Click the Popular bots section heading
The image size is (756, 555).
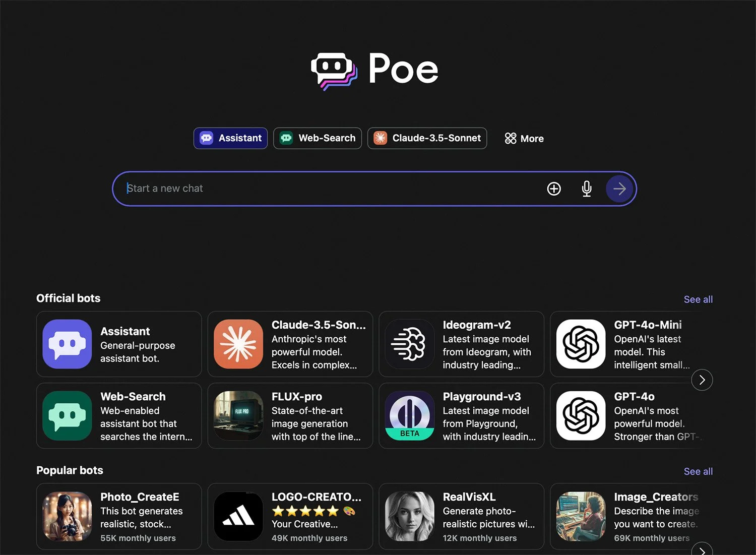coord(70,470)
